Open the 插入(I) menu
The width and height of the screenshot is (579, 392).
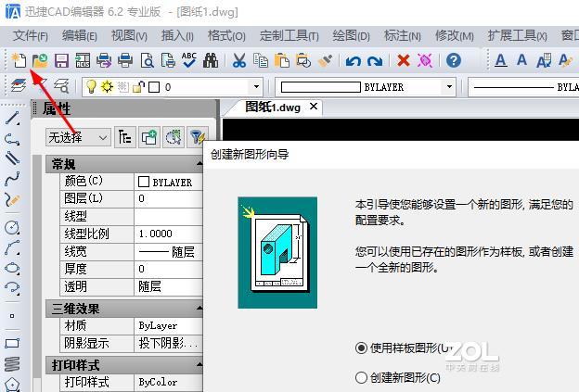click(x=177, y=36)
